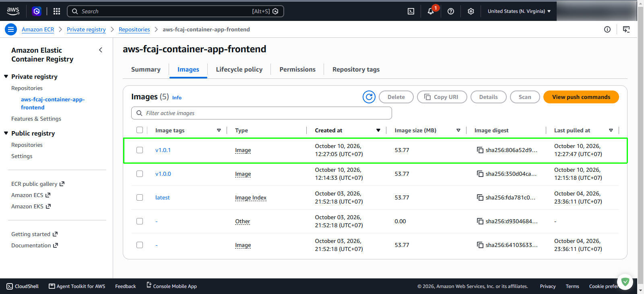644x294 pixels.
Task: Check the last row image checkbox for sha256:64103633
Action: (x=140, y=245)
